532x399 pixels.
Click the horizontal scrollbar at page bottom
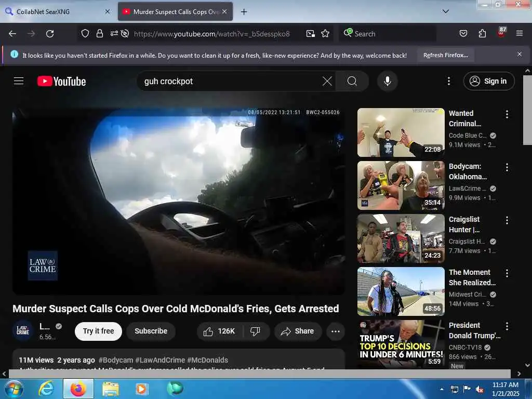pos(260,374)
